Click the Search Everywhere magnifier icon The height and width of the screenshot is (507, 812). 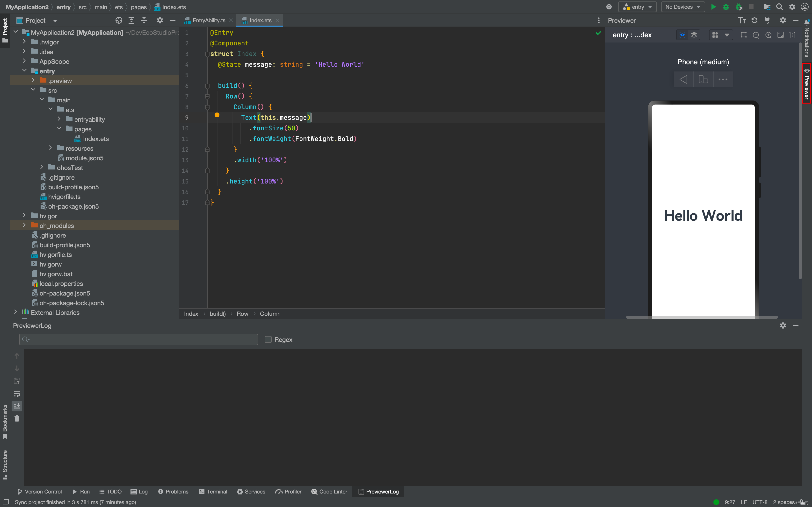tap(779, 7)
